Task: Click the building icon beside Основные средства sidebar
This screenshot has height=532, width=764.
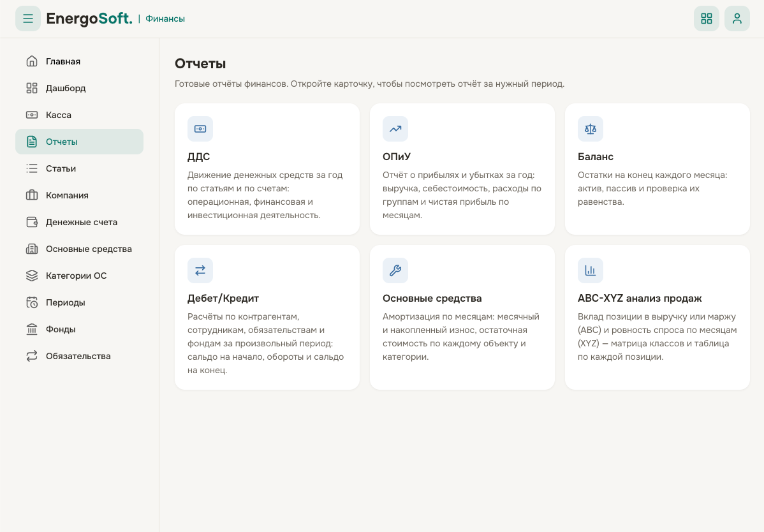Action: point(32,249)
